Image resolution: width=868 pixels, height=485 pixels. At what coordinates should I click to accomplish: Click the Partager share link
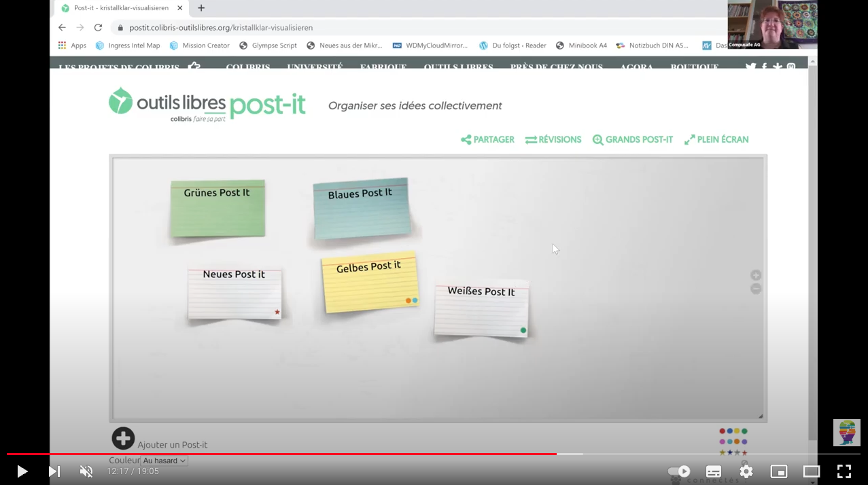(x=487, y=139)
